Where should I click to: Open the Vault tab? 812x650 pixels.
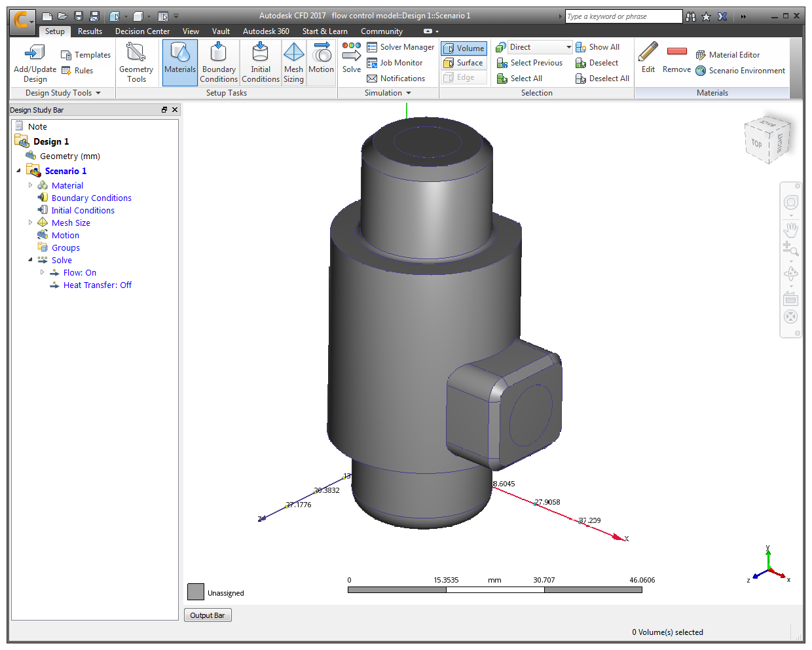[221, 31]
